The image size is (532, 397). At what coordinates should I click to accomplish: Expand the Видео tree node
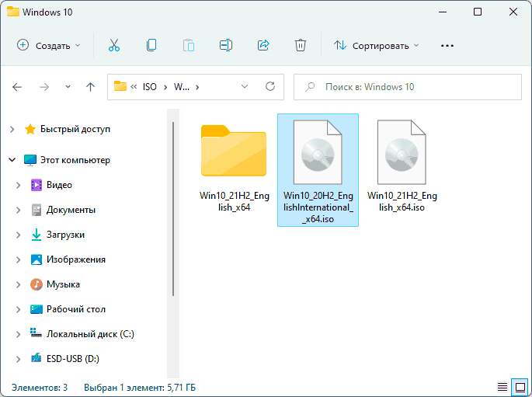point(19,185)
